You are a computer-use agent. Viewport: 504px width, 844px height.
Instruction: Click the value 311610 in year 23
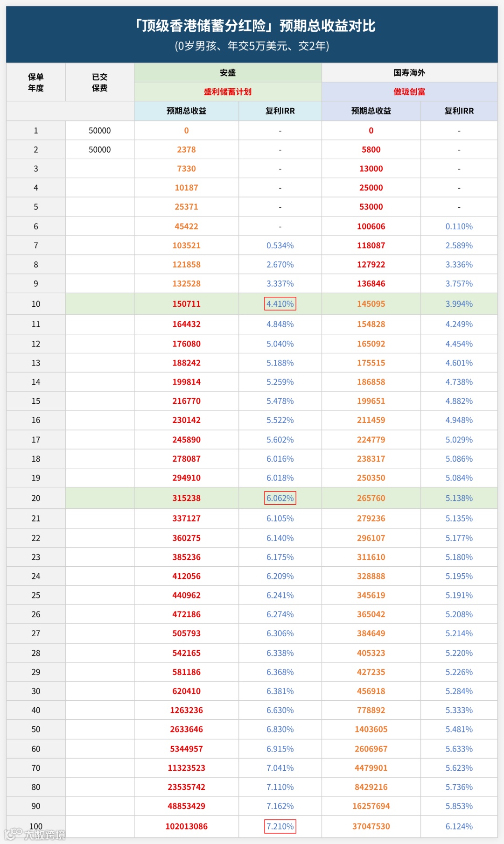point(371,558)
